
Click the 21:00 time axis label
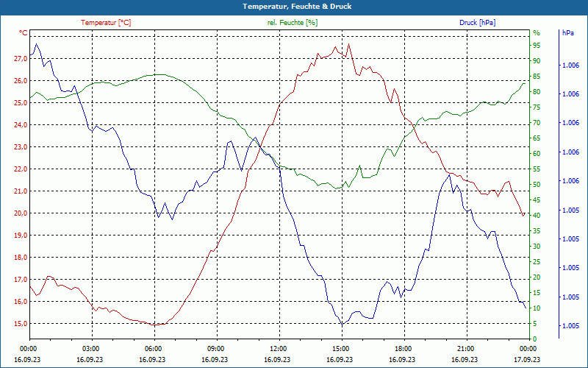467,349
